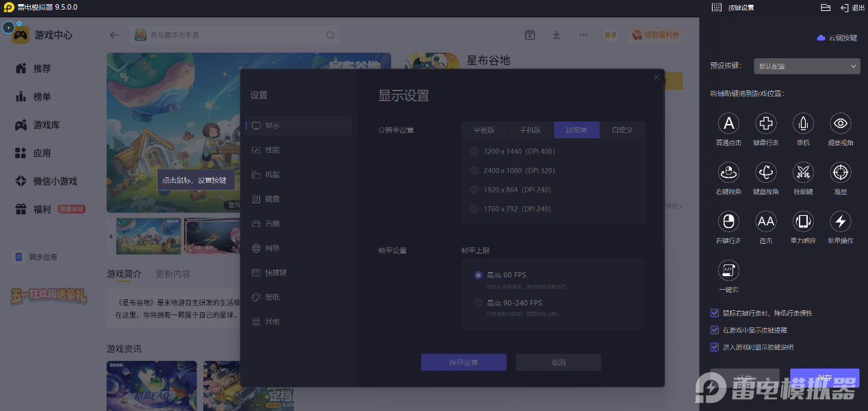Toggle 在游戏中显示按键提醒 checkbox
The width and height of the screenshot is (868, 411).
click(x=715, y=330)
